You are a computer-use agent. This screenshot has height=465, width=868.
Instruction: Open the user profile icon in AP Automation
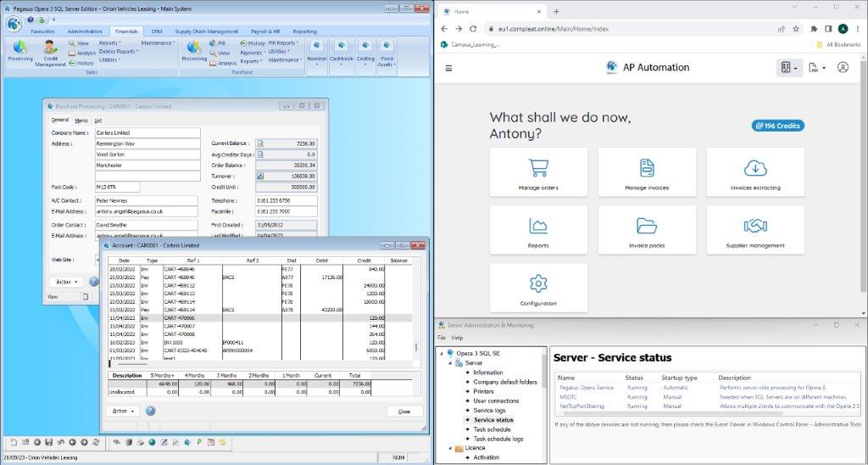[x=843, y=67]
